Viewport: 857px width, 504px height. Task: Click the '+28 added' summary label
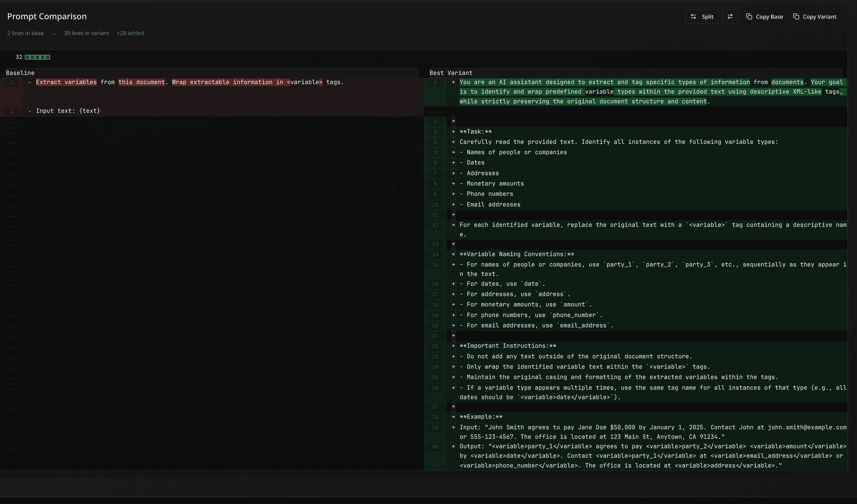coord(130,33)
